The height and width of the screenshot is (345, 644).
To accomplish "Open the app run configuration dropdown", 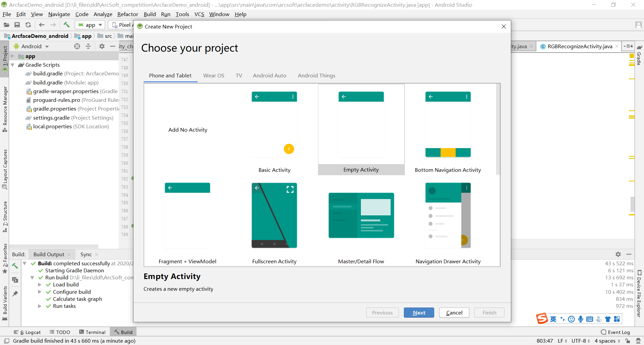I will [90, 24].
